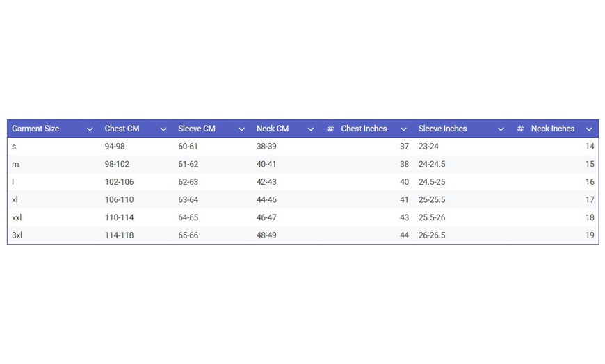Open the Garment Size column dropdown arrow
Image resolution: width=605 pixels, height=364 pixels.
(90, 129)
